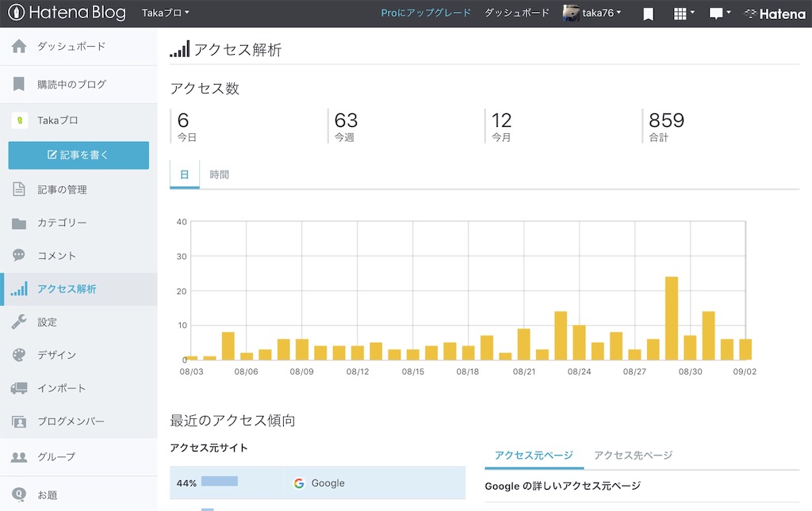812x511 pixels.
Task: Open Takaブロ blog entry in sidebar
Action: pyautogui.click(x=57, y=120)
